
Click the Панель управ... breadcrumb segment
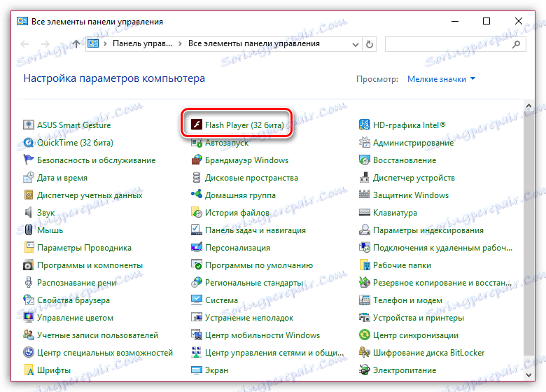coord(142,43)
